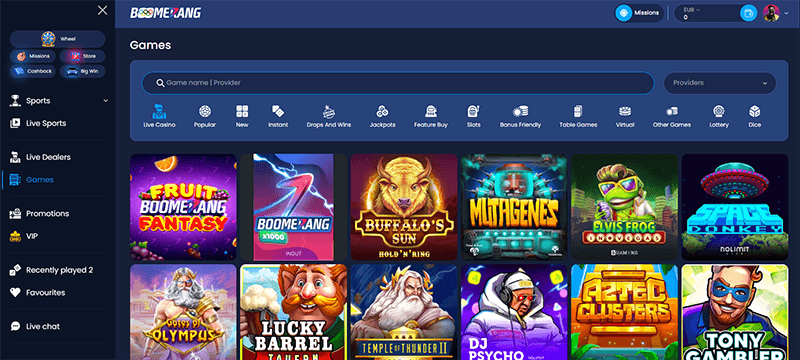
Task: Open the Wheel bonus button
Action: click(x=57, y=39)
